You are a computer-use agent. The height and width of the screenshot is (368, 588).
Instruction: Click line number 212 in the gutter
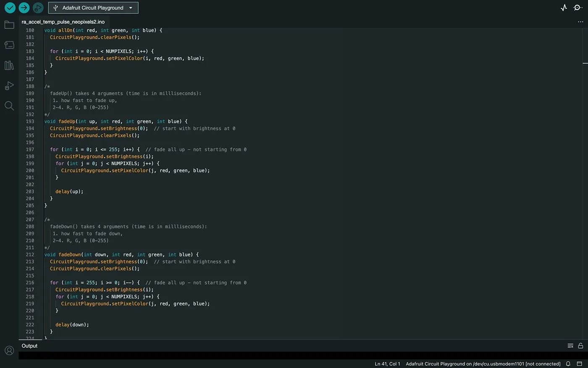[x=30, y=254]
